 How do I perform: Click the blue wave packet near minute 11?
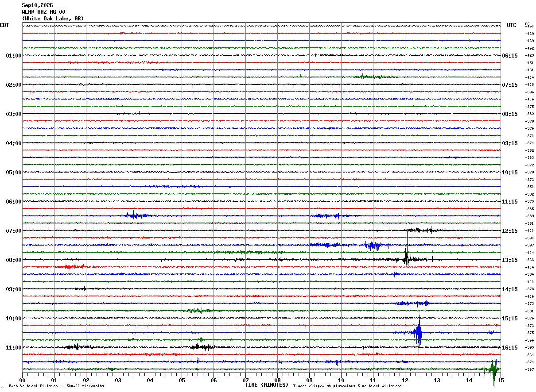(x=373, y=245)
